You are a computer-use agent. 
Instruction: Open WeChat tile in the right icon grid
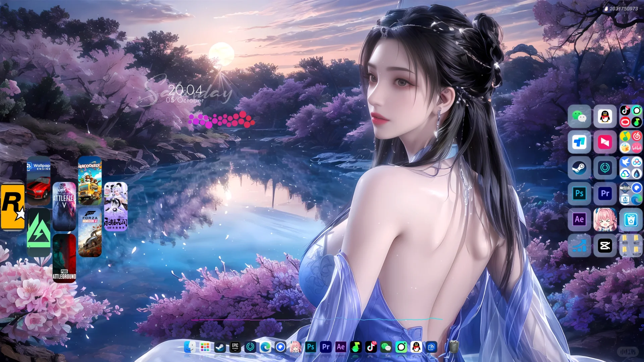click(579, 116)
